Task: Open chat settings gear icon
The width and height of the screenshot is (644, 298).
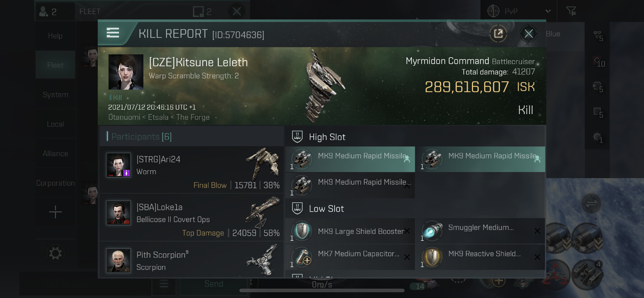Action: tap(55, 253)
